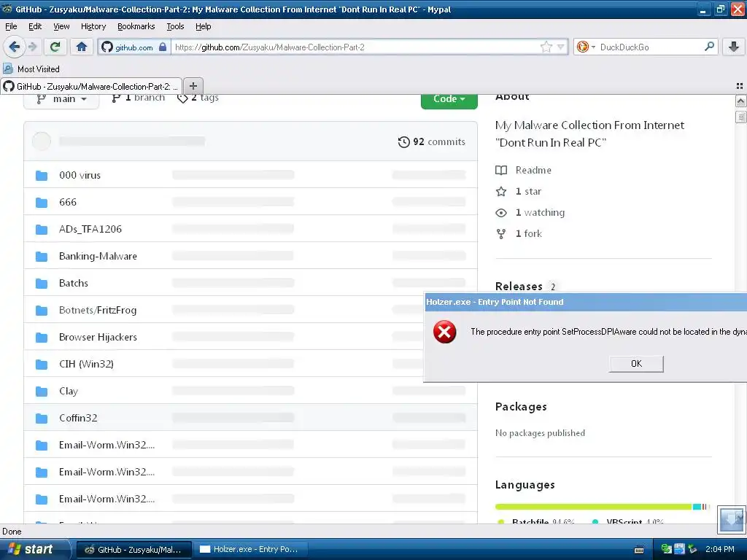This screenshot has height=560, width=747.
Task: Open the 2 tags link
Action: (198, 98)
